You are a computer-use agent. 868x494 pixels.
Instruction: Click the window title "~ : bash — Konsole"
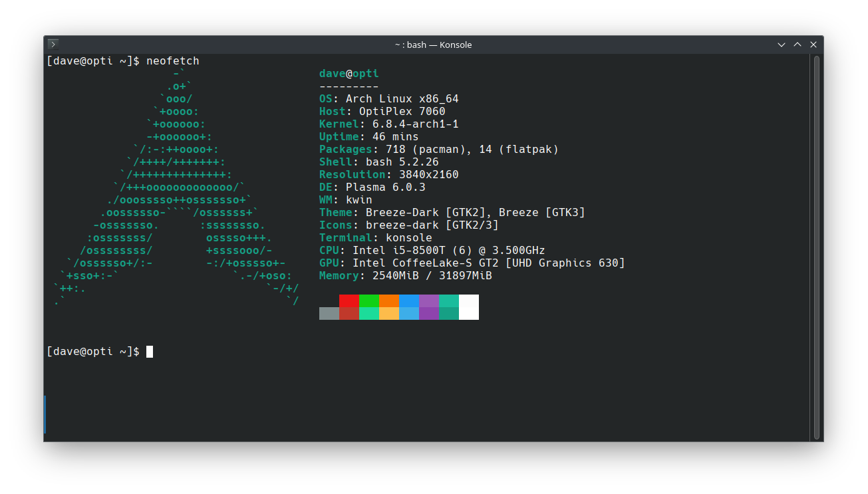click(433, 45)
